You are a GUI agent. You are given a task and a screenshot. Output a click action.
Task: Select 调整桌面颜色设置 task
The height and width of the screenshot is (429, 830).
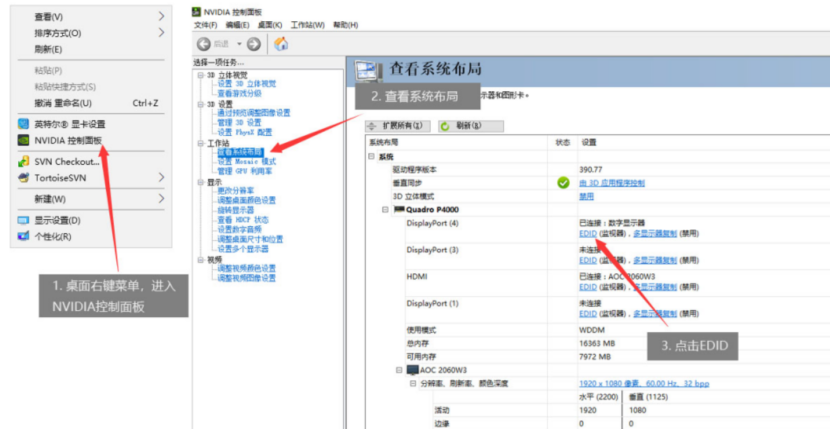click(247, 200)
